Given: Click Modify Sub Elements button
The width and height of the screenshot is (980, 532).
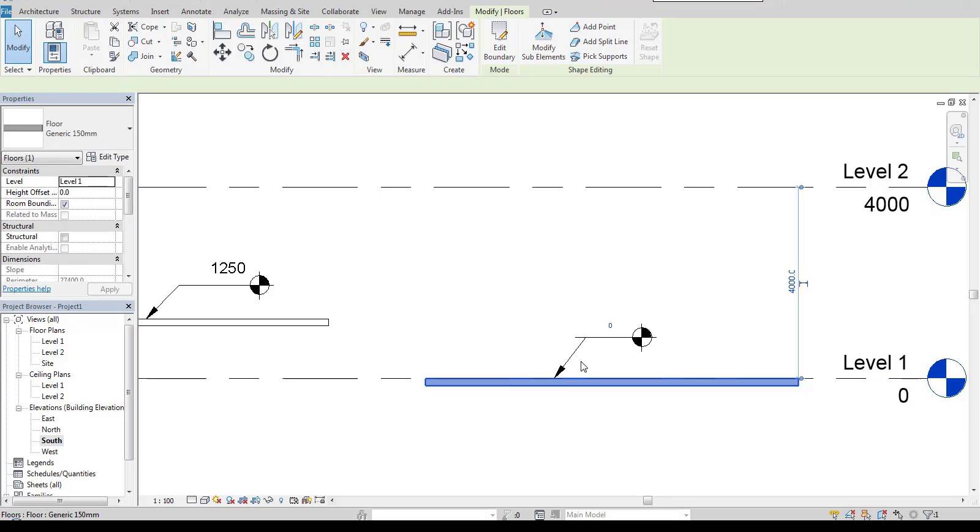Looking at the screenshot, I should (x=543, y=41).
